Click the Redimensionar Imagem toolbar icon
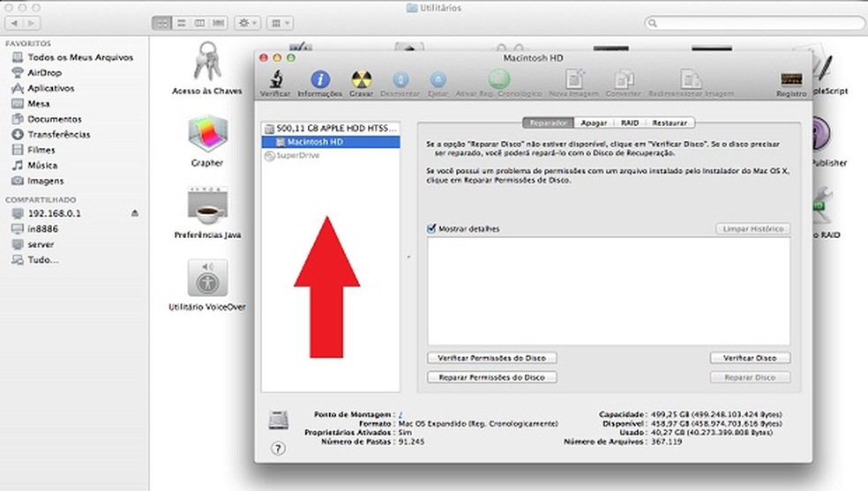This screenshot has width=868, height=491. click(x=691, y=79)
